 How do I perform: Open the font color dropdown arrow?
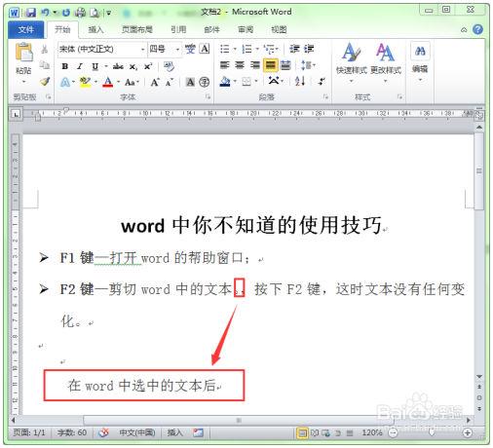tap(119, 82)
